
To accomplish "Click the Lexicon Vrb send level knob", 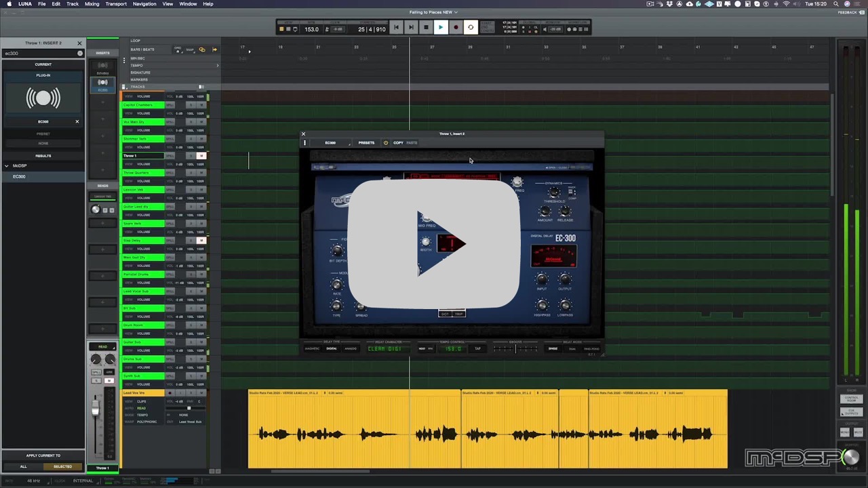I will coord(96,209).
